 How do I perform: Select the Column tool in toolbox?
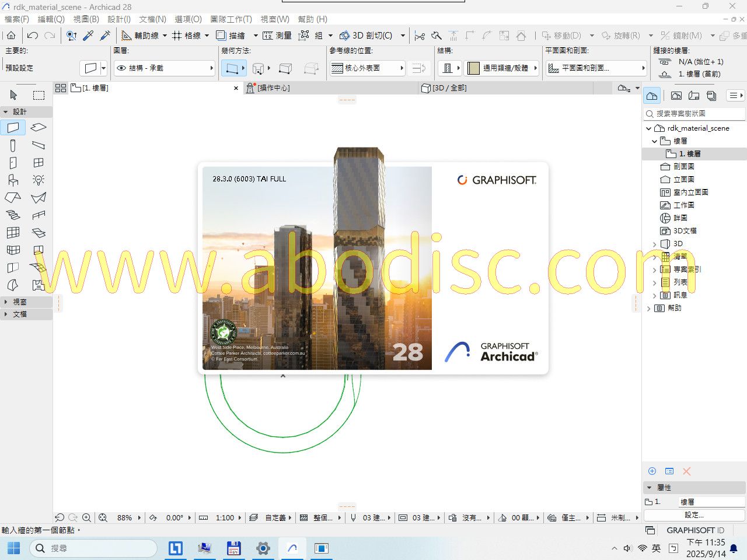(13, 145)
